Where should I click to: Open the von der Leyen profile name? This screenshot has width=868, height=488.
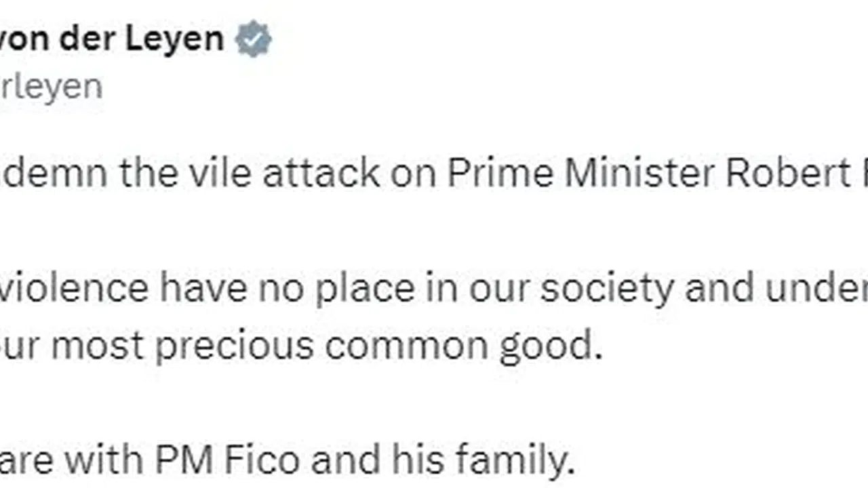tap(112, 39)
